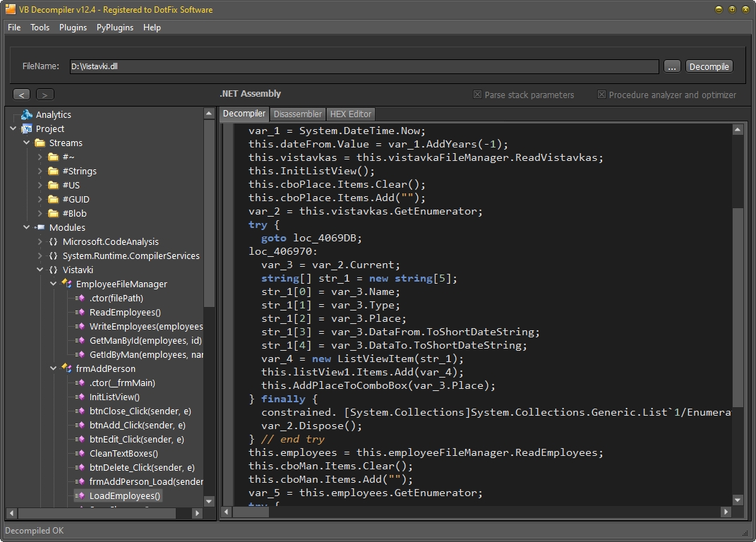The image size is (756, 542).
Task: Collapse the Modules node
Action: pyautogui.click(x=27, y=228)
